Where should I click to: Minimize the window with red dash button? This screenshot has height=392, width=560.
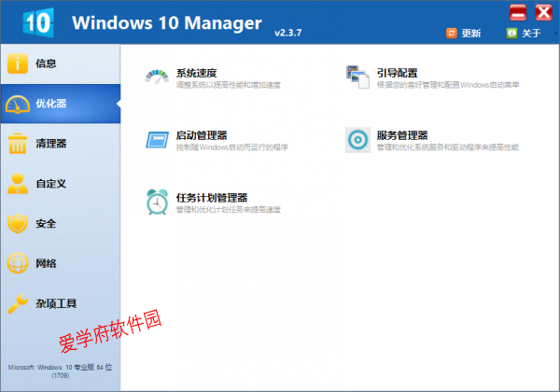coord(518,12)
